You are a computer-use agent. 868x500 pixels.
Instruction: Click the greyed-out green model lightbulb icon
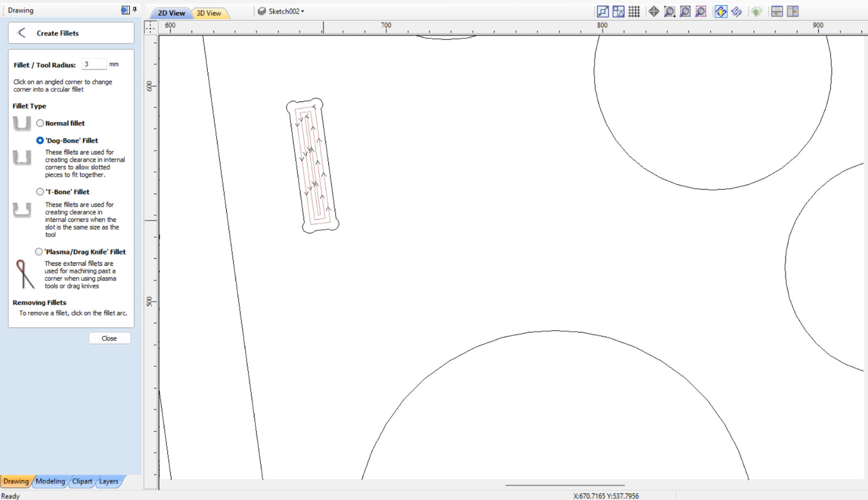pyautogui.click(x=757, y=11)
